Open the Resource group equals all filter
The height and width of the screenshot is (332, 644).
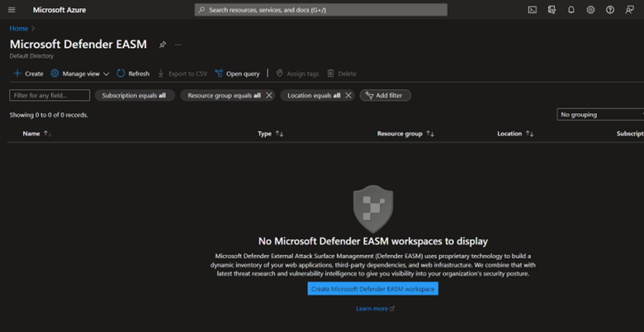coord(225,95)
